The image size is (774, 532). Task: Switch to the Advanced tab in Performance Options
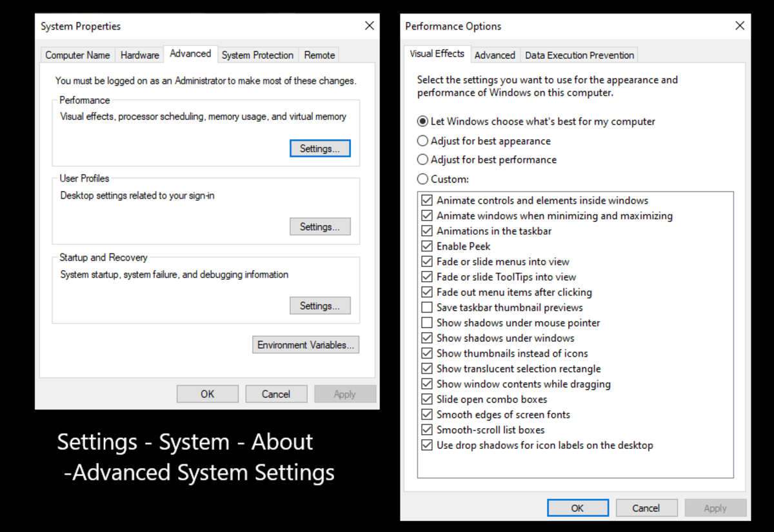[x=495, y=55]
